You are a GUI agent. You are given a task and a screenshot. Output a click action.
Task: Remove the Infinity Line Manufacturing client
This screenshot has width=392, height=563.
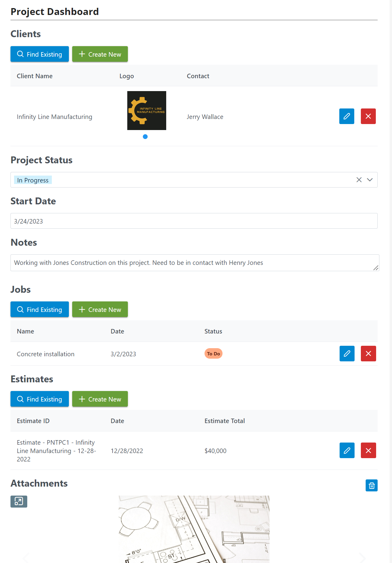(x=368, y=116)
